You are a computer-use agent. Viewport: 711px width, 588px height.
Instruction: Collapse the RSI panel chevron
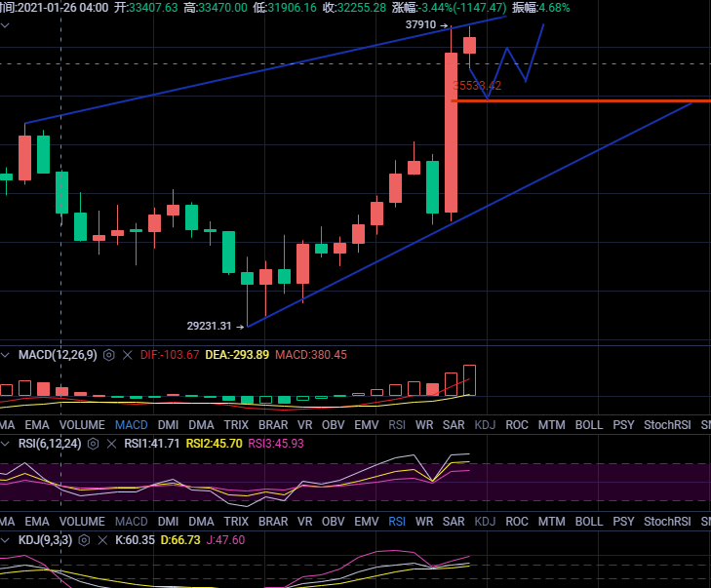click(5, 444)
